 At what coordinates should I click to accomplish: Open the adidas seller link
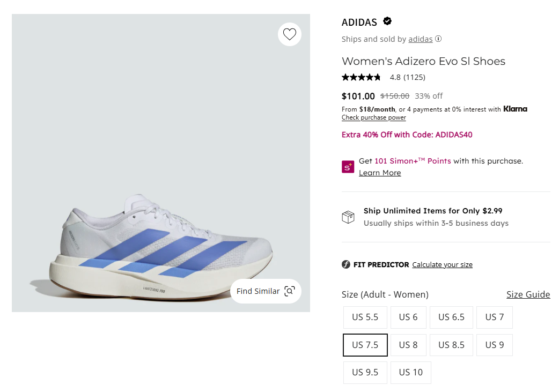[x=420, y=39]
